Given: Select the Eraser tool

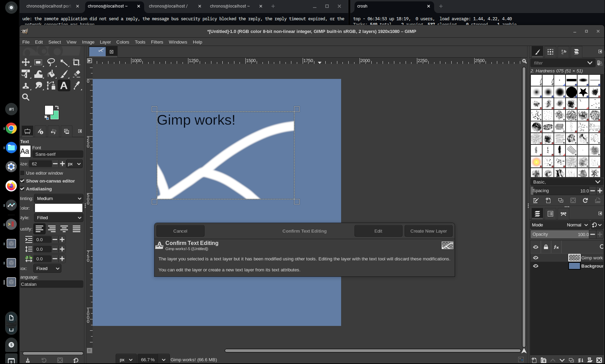Looking at the screenshot, I should tap(77, 74).
